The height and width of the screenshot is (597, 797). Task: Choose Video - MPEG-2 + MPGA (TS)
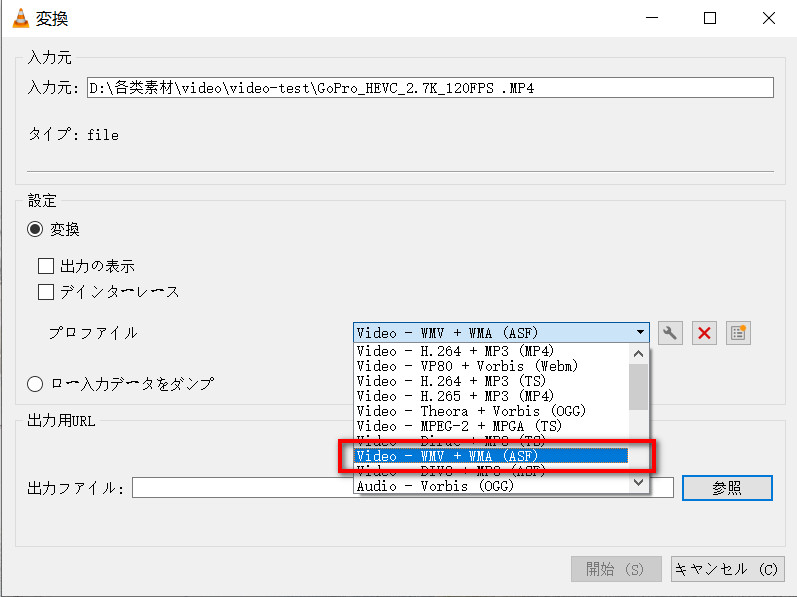(x=491, y=426)
